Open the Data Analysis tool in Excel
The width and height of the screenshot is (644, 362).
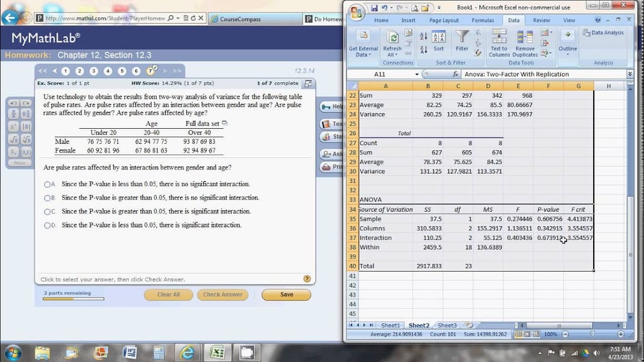[x=604, y=33]
